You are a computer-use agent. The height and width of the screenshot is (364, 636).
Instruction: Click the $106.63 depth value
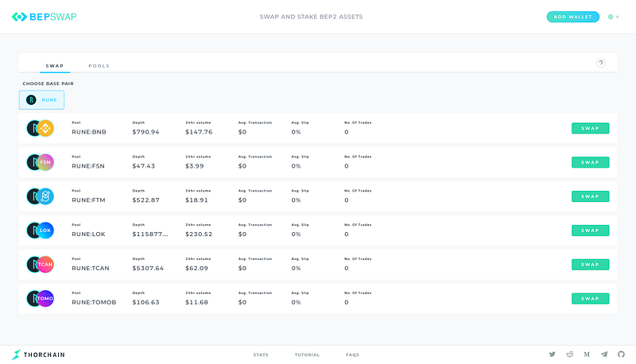[x=145, y=302]
